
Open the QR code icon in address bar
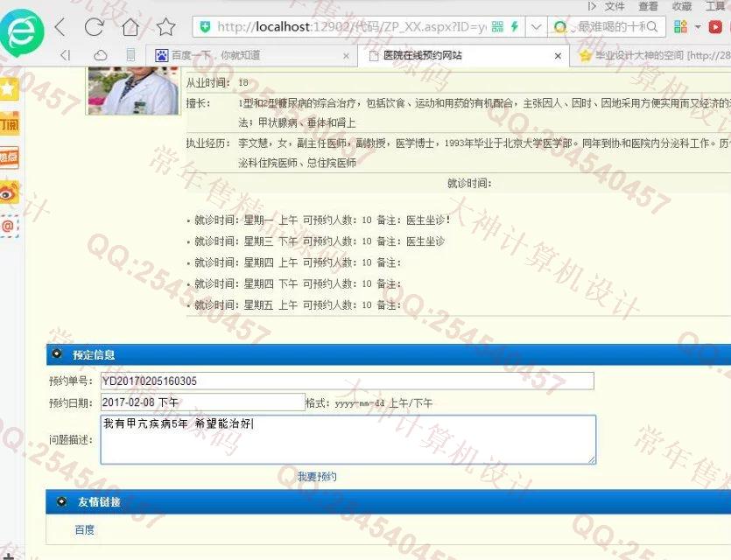click(498, 27)
